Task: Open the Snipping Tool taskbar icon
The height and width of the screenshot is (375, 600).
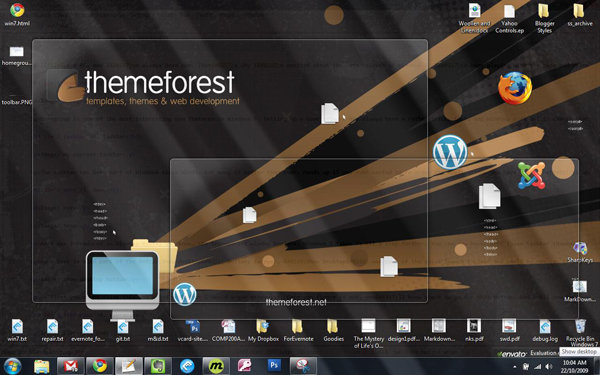Action: (303, 366)
